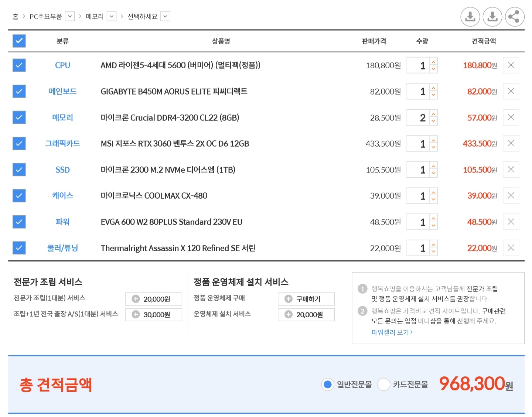Open the SSD category link
Viewport: 532px width, 417px height.
tap(62, 170)
